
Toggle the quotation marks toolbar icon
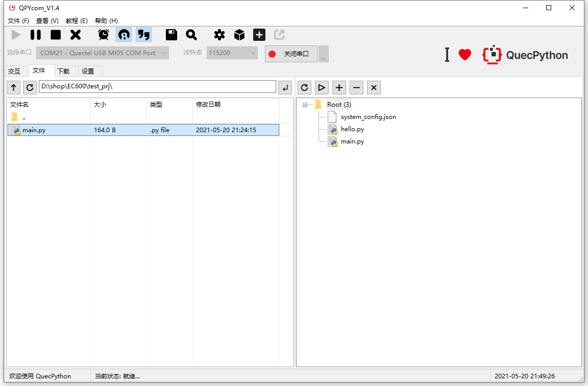143,35
